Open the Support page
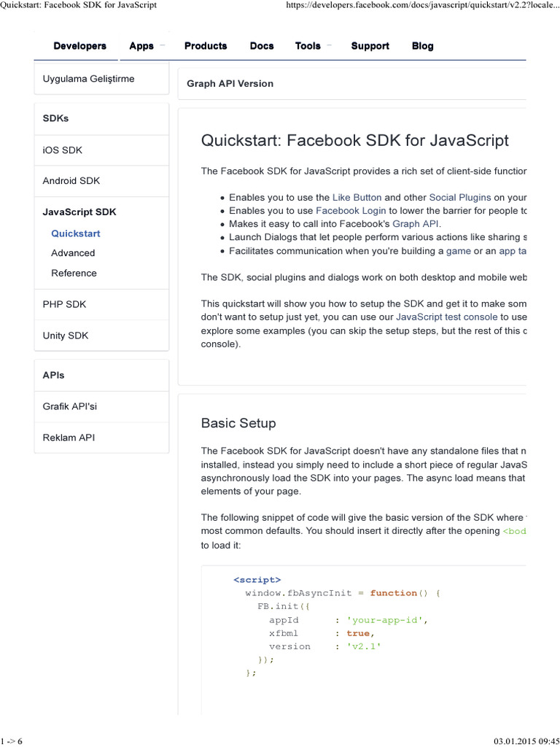Viewport: 560px width, 747px height. tap(370, 46)
